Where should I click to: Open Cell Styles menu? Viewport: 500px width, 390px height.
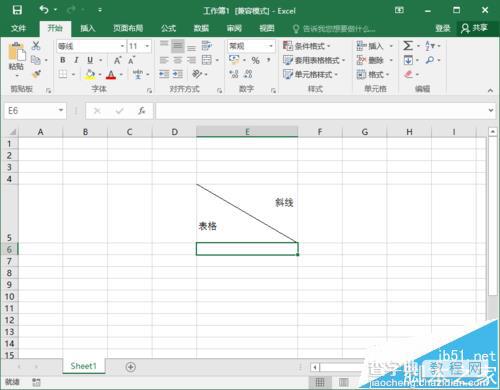tap(310, 74)
